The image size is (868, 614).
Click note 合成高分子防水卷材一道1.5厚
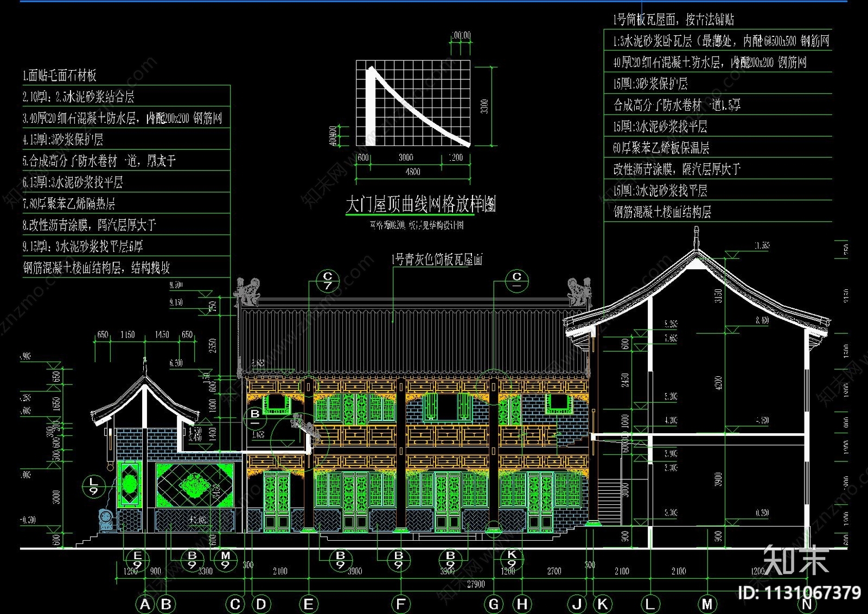[677, 105]
